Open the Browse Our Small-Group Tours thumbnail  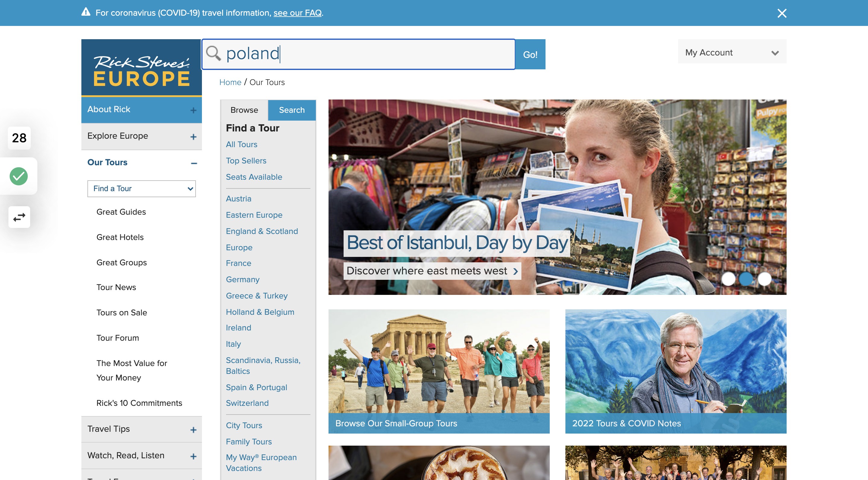(439, 371)
